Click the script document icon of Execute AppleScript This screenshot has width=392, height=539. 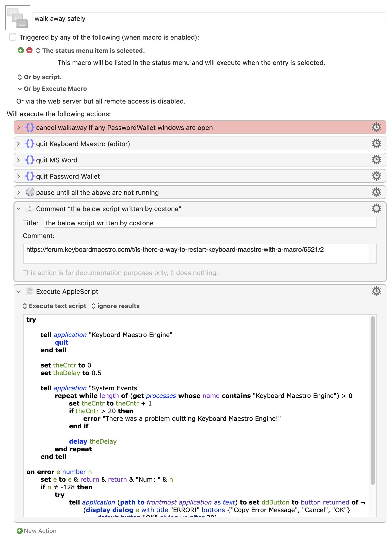30,291
